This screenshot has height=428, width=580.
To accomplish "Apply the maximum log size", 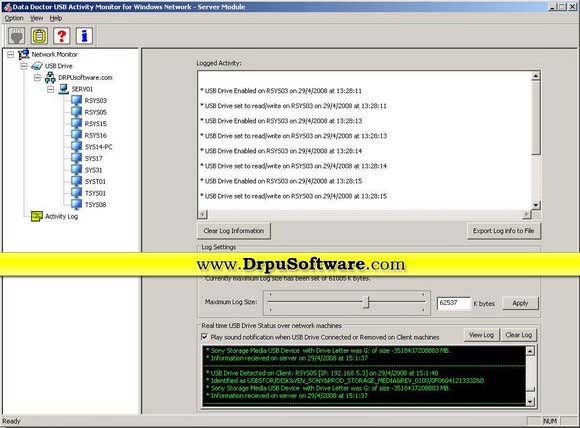I will pos(520,303).
